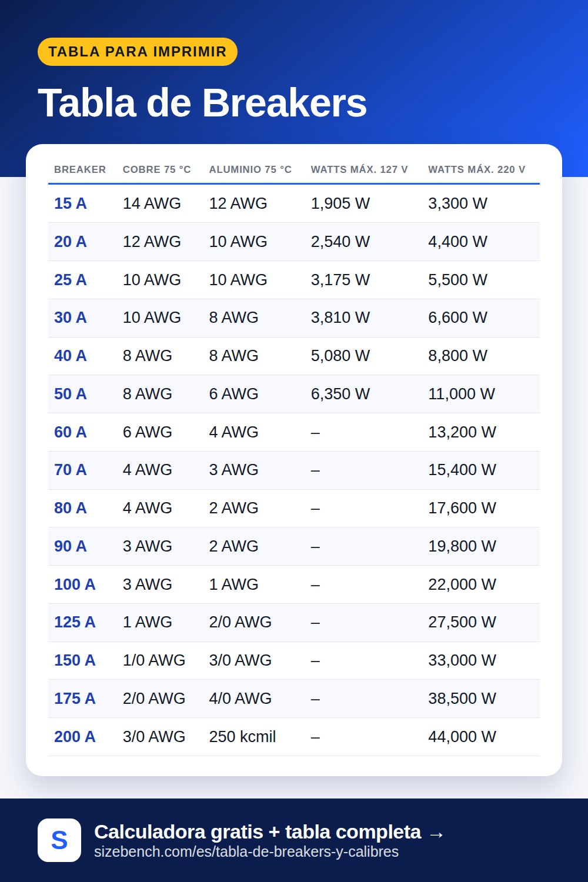Click the SizeBench "S" logo icon
The image size is (588, 882).
tap(59, 840)
